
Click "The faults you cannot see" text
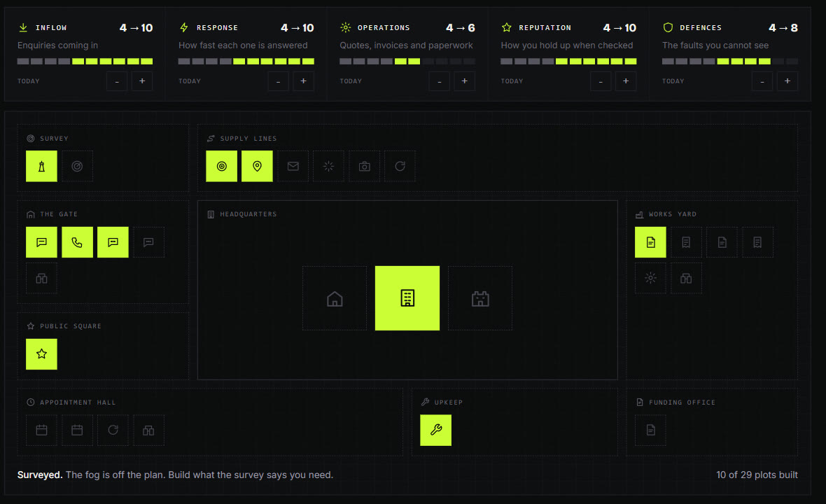(x=715, y=45)
